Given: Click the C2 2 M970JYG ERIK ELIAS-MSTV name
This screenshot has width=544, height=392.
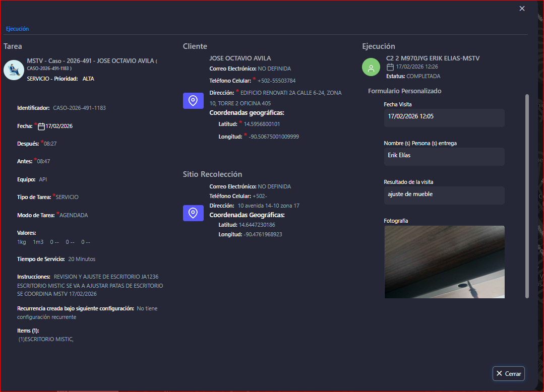Looking at the screenshot, I should point(433,58).
